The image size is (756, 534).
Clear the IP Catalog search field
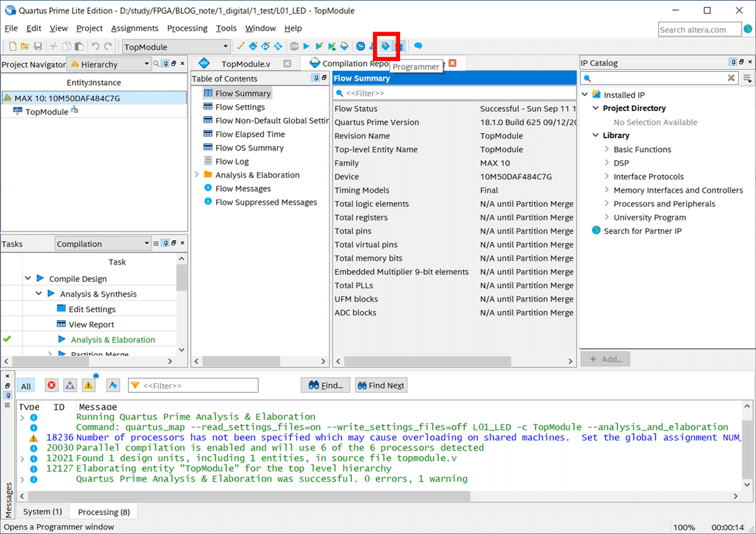click(x=731, y=78)
